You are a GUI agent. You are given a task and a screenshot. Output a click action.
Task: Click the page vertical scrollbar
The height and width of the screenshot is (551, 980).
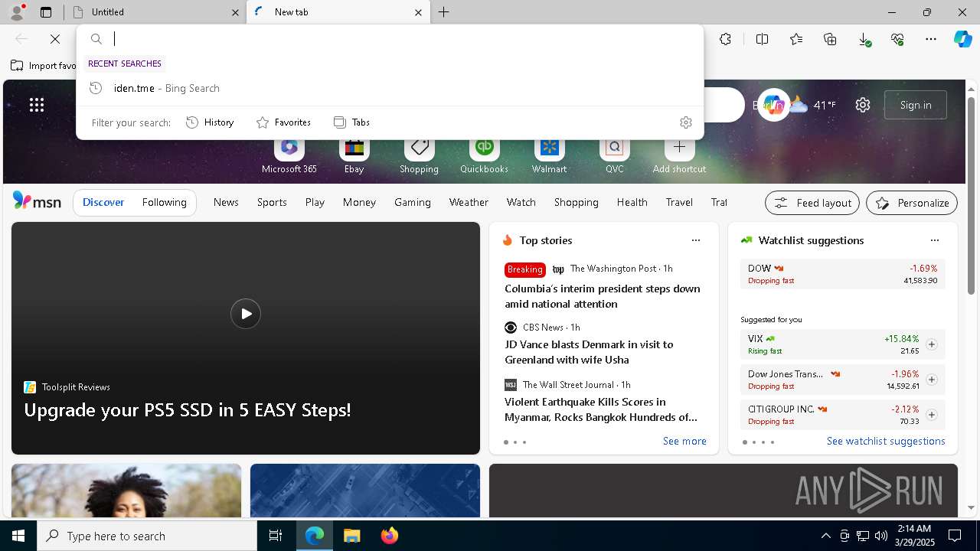pos(971,195)
